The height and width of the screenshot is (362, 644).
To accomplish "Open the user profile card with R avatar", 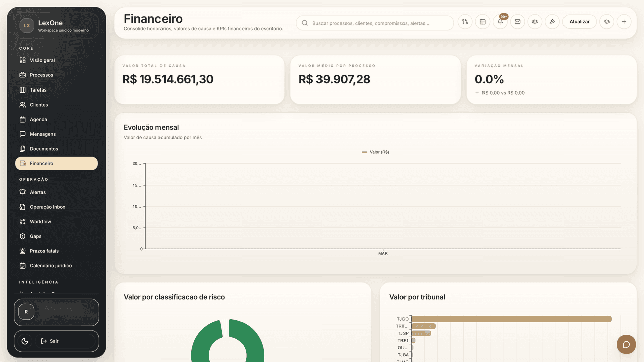I will tap(56, 312).
